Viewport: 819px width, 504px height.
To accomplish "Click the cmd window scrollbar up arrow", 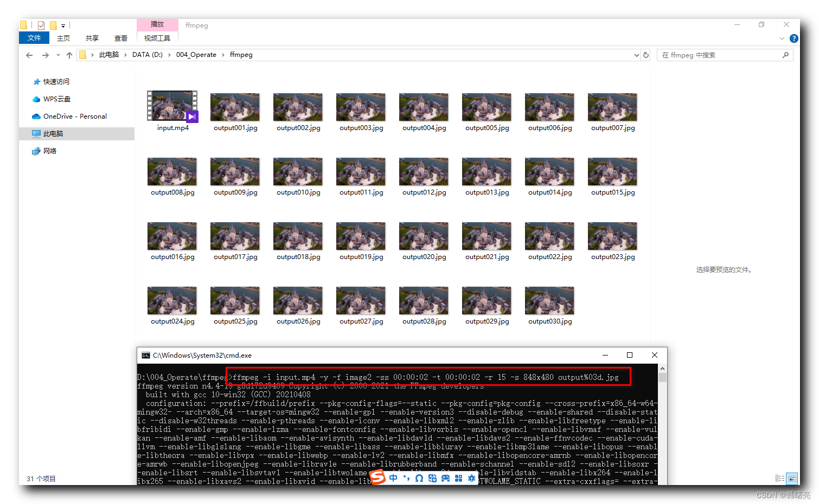I will coord(662,369).
